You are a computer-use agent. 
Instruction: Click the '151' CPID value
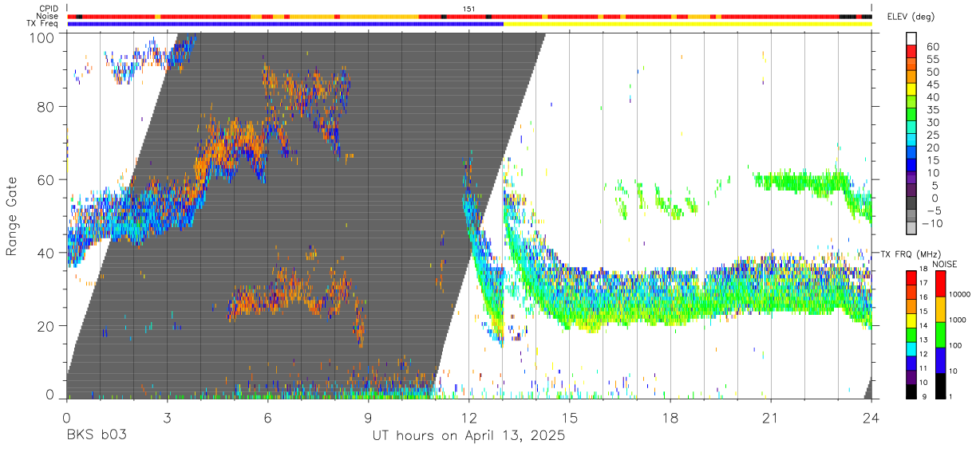pos(469,8)
